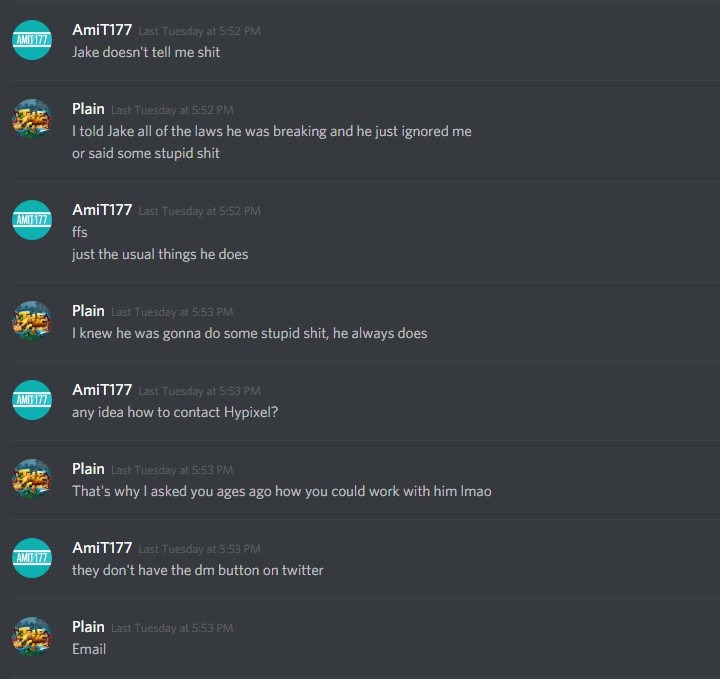Open AmiT177's profile from "Jake doesn't tell me" username

102,30
